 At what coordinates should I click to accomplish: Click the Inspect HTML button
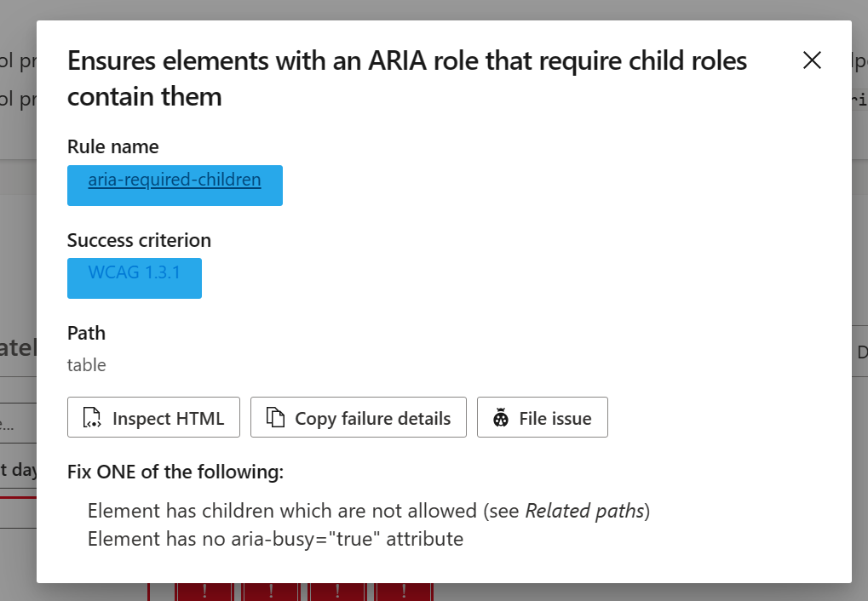(153, 417)
